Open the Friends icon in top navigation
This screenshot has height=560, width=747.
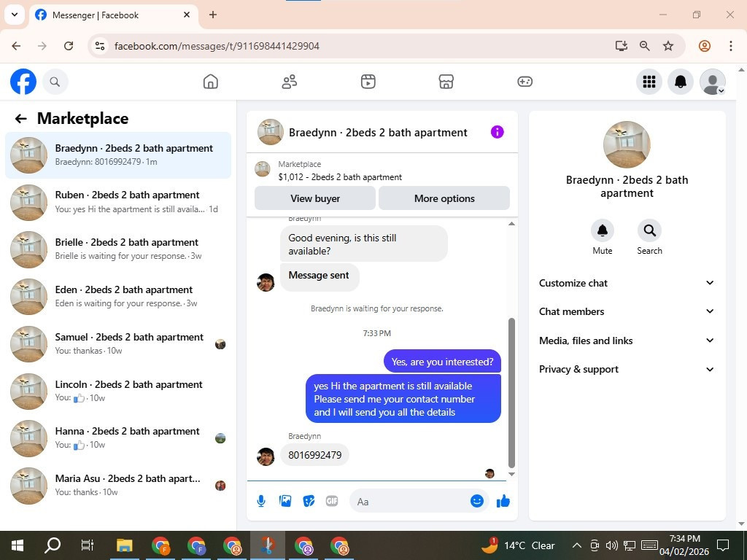click(289, 82)
